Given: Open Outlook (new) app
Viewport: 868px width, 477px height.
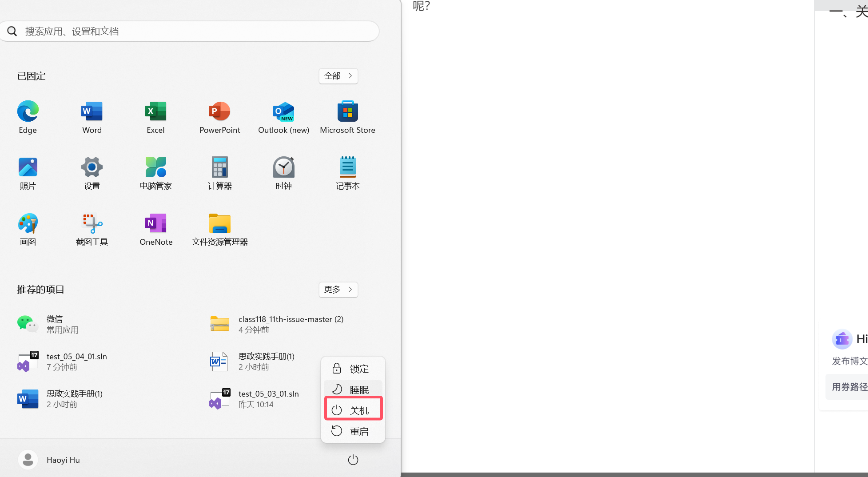Looking at the screenshot, I should [284, 117].
